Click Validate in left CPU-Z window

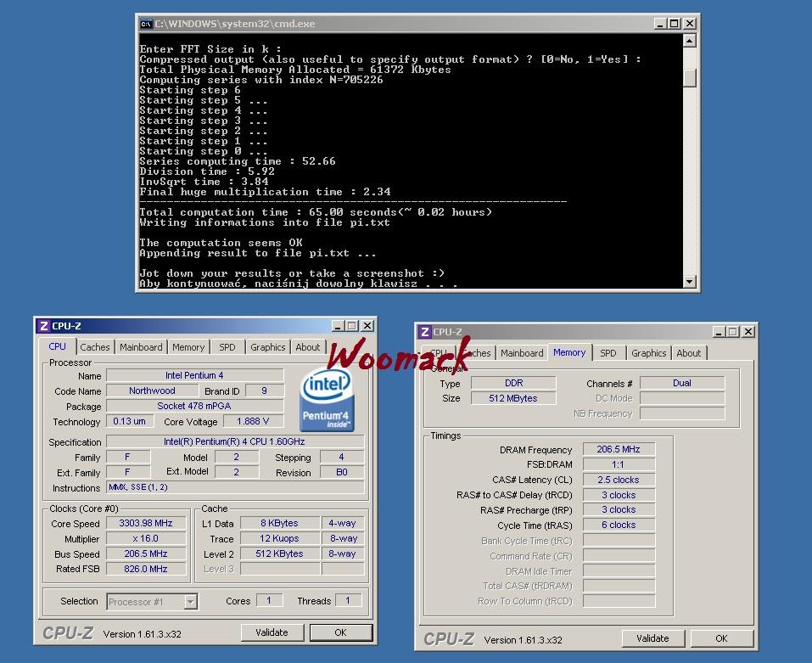point(272,632)
